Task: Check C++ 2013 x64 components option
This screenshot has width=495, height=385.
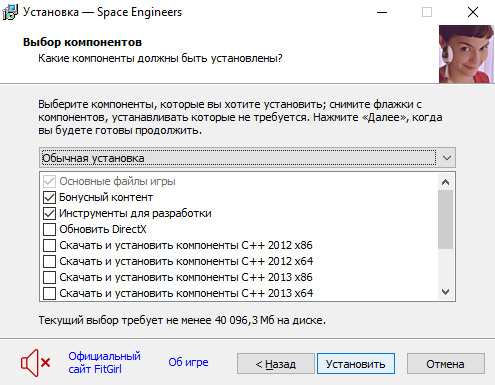Action: pyautogui.click(x=49, y=293)
